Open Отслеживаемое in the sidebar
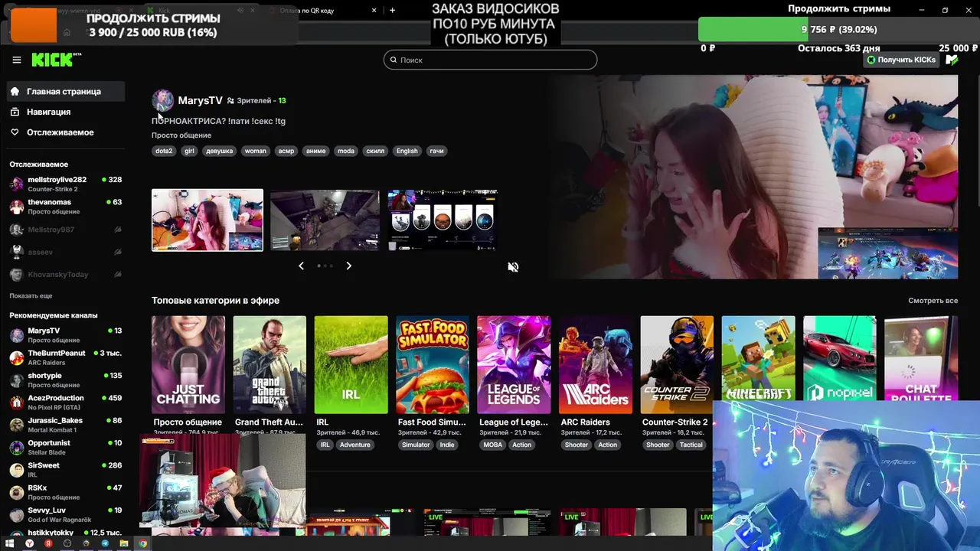This screenshot has height=551, width=980. coord(67,132)
